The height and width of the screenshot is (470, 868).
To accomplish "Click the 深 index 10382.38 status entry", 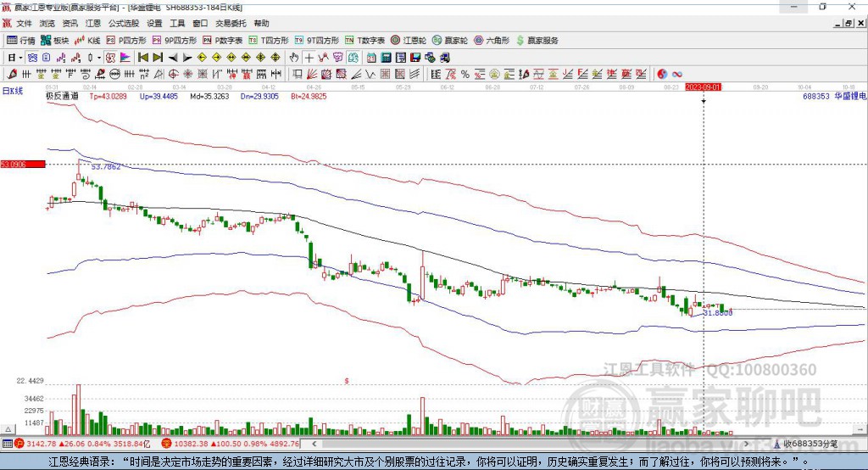I will tap(231, 444).
